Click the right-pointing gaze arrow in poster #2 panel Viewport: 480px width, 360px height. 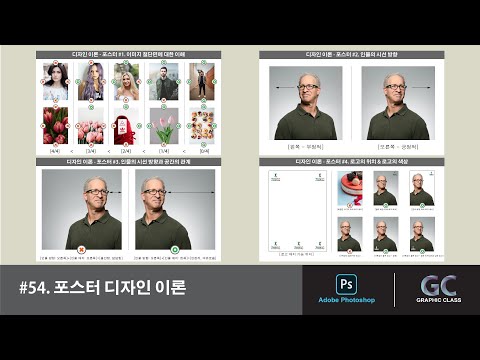point(421,87)
